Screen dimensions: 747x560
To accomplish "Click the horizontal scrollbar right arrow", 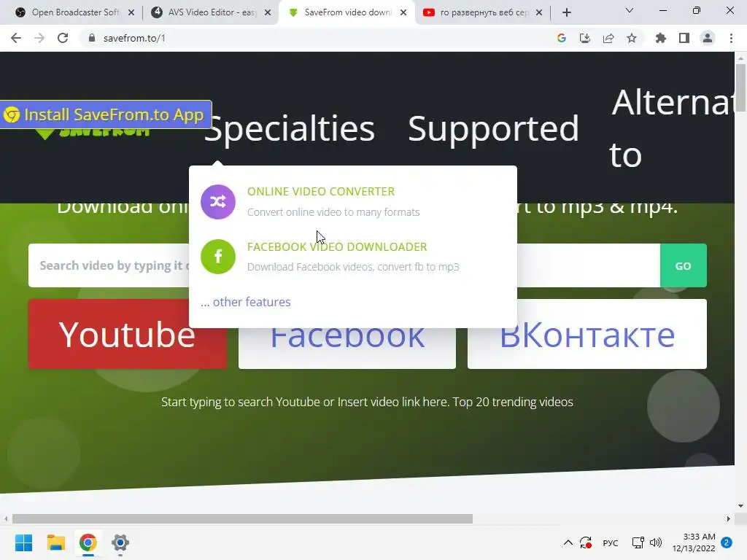I will 729,518.
